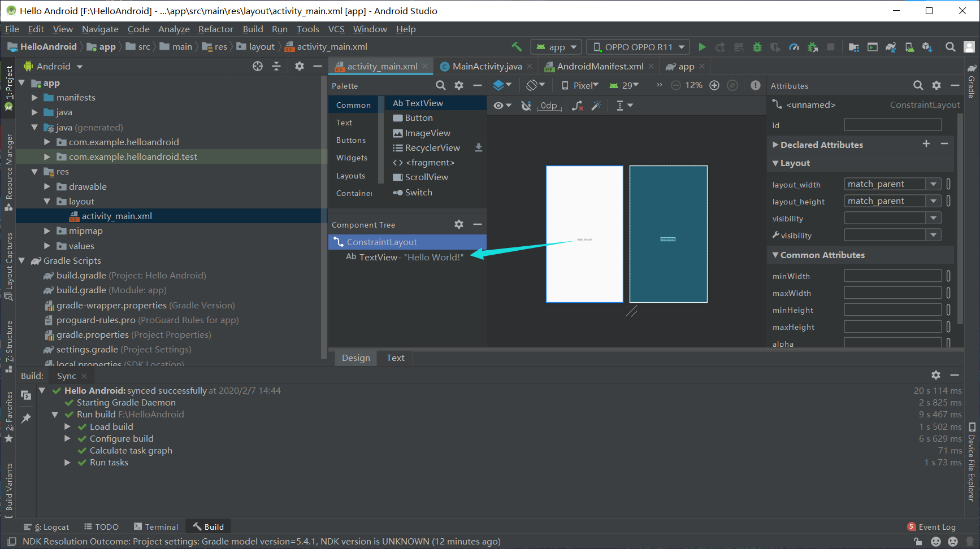Open layout_width match_parent dropdown
This screenshot has width=980, height=549.
934,184
